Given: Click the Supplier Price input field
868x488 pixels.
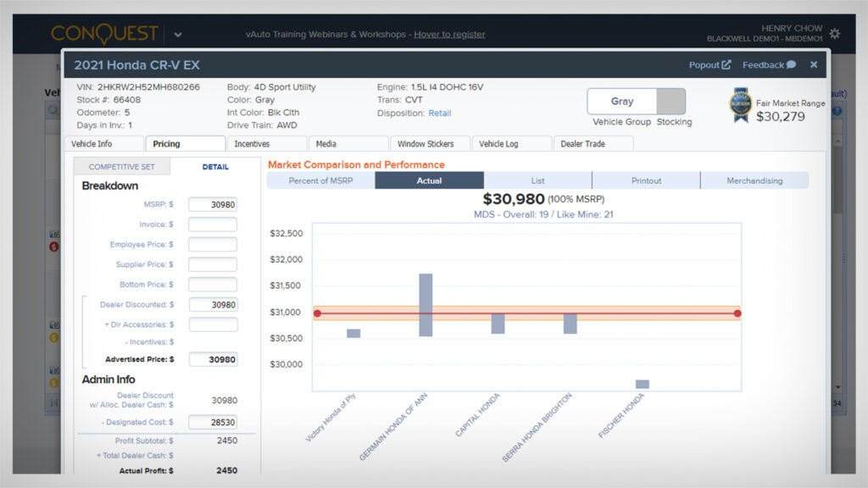Looking at the screenshot, I should point(213,264).
